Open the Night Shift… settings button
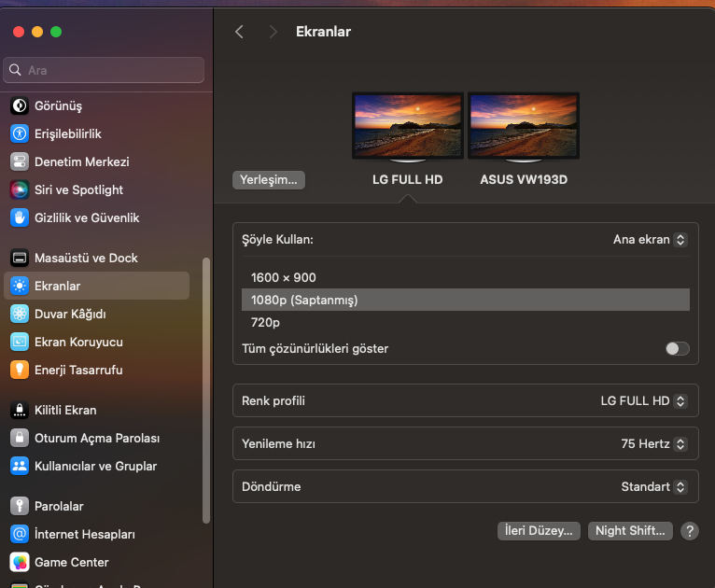 point(630,531)
